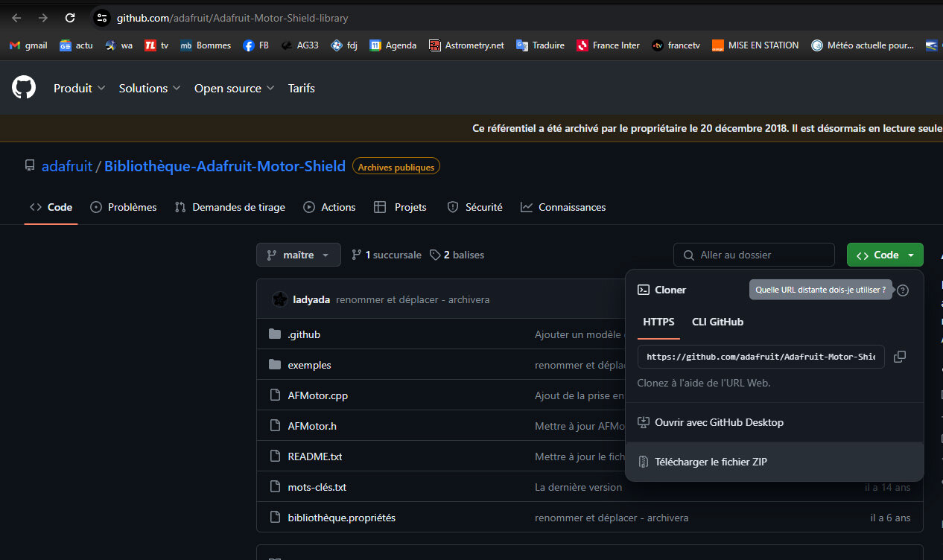Expand the Produit menu

[x=80, y=88]
